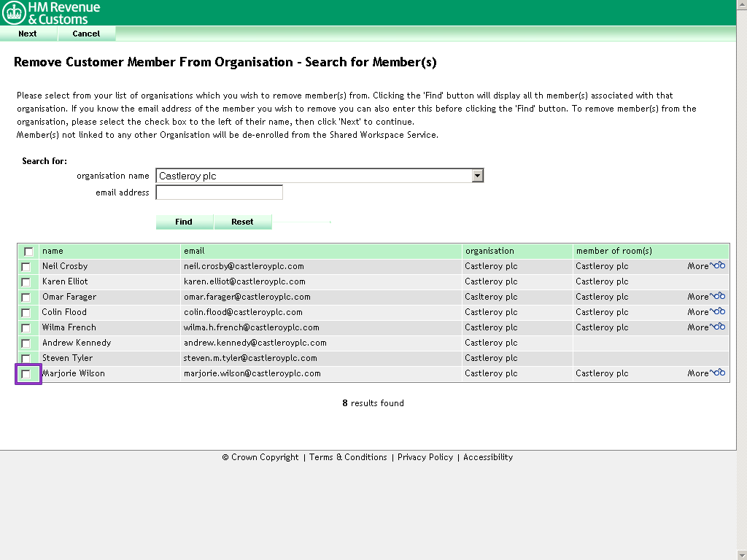Check the box for Andrew Kennedy
747x560 pixels.
pyautogui.click(x=26, y=343)
